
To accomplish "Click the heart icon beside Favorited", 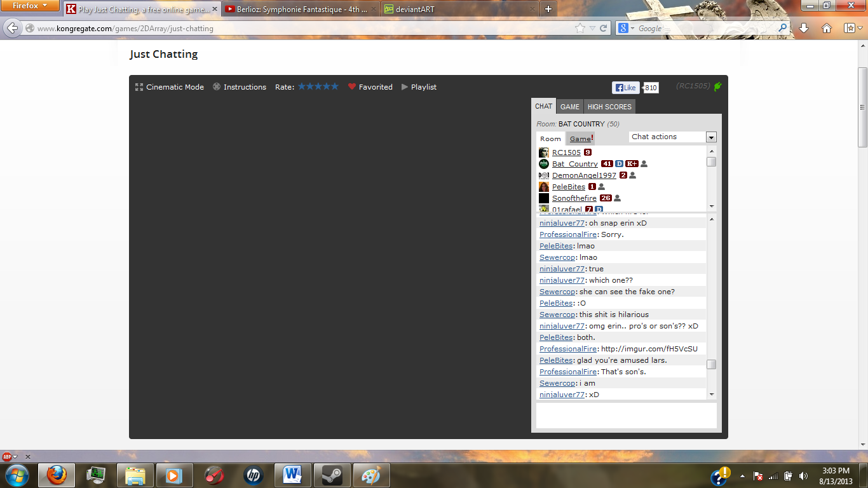I will pos(352,87).
